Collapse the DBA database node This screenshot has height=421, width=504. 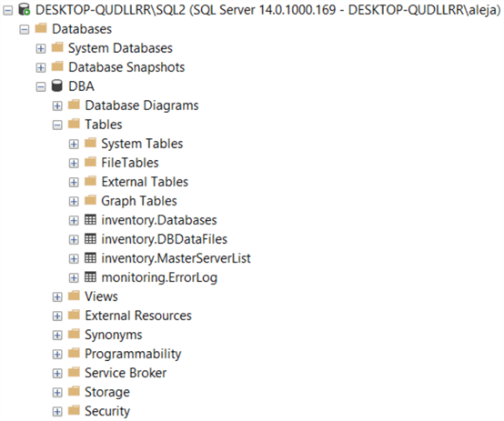(x=41, y=86)
